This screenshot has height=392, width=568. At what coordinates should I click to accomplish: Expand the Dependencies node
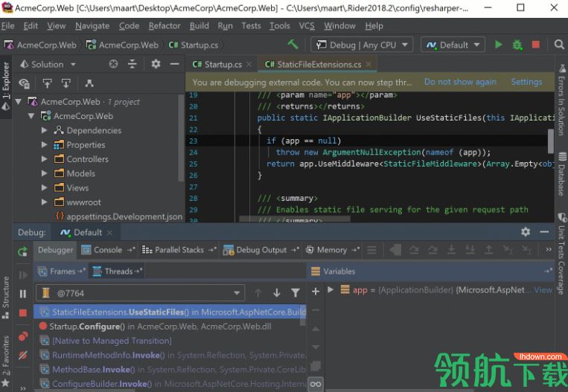[44, 130]
